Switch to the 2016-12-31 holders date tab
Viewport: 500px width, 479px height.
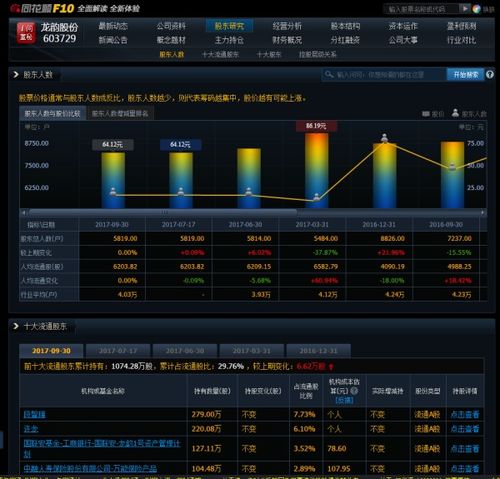pyautogui.click(x=318, y=351)
